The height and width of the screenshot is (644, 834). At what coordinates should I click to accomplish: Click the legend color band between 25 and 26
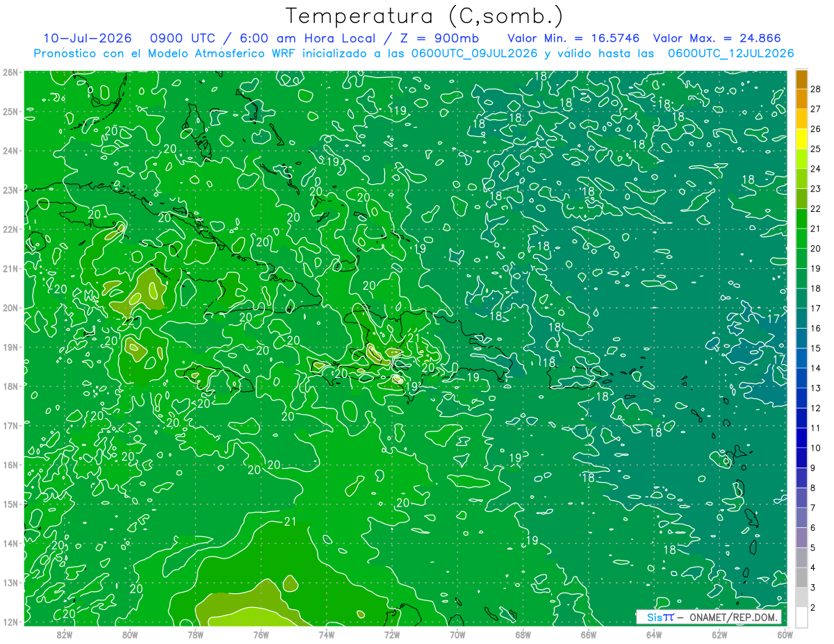801,139
